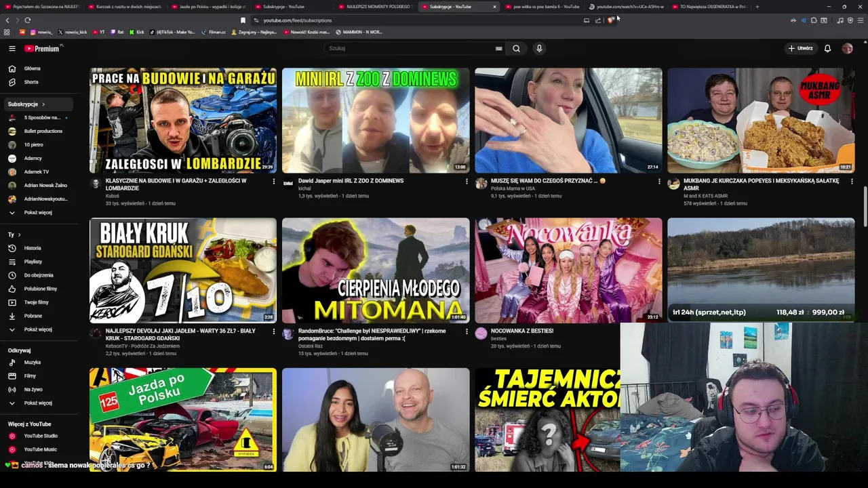Open Adamek TV channel in sidebar

[x=36, y=172]
